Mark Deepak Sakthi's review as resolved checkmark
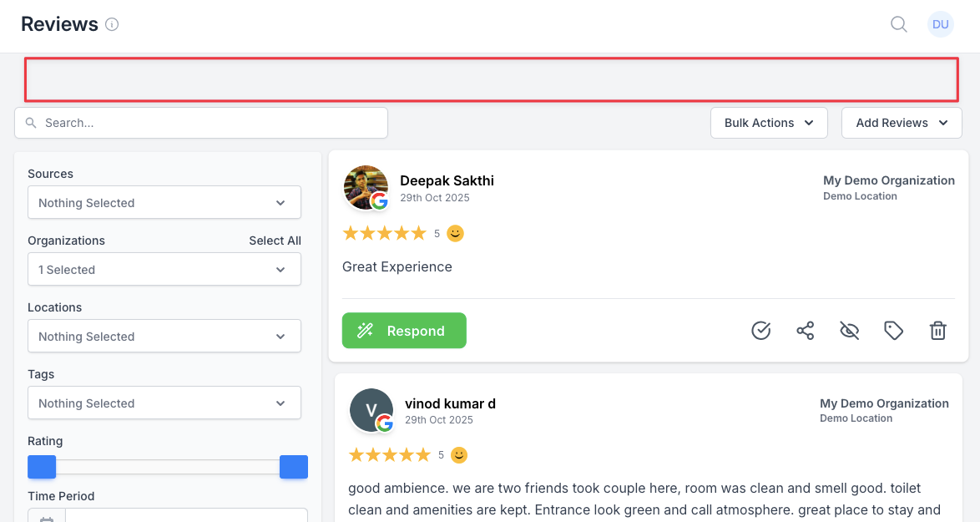Image resolution: width=980 pixels, height=522 pixels. pyautogui.click(x=760, y=330)
